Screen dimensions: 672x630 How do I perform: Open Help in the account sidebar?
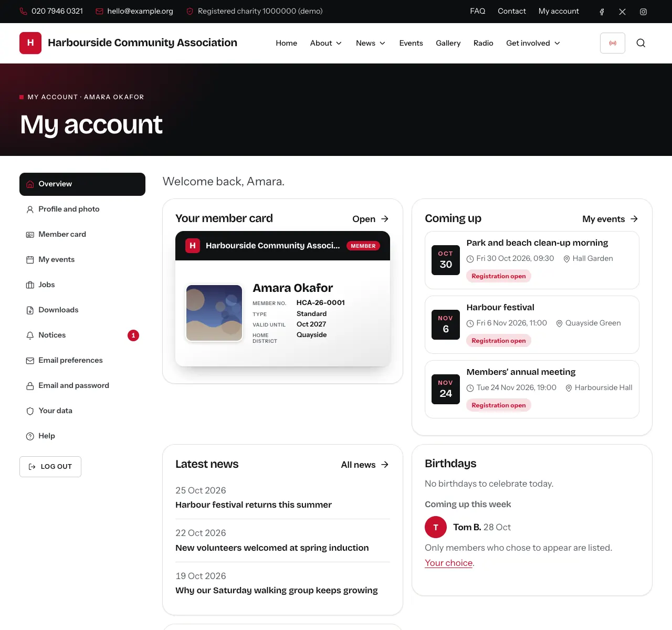82,436
